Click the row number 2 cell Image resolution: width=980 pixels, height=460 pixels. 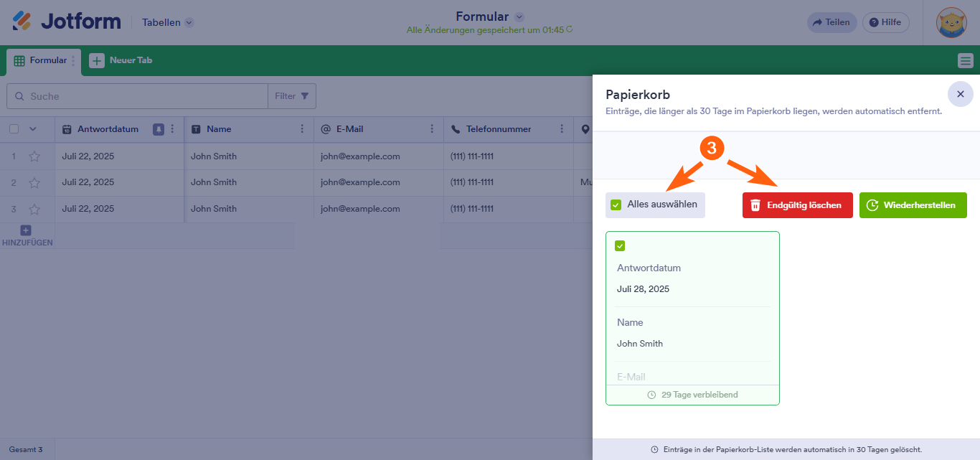[x=14, y=183]
